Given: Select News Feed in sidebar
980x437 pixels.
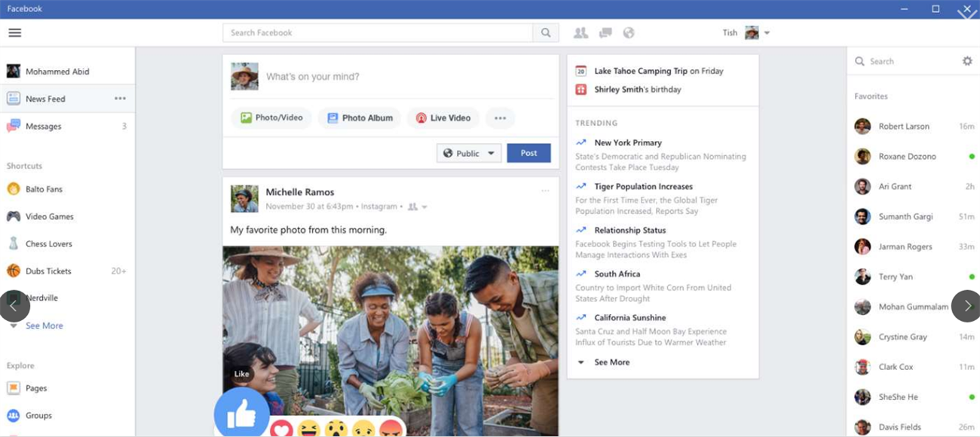Looking at the screenshot, I should (45, 99).
